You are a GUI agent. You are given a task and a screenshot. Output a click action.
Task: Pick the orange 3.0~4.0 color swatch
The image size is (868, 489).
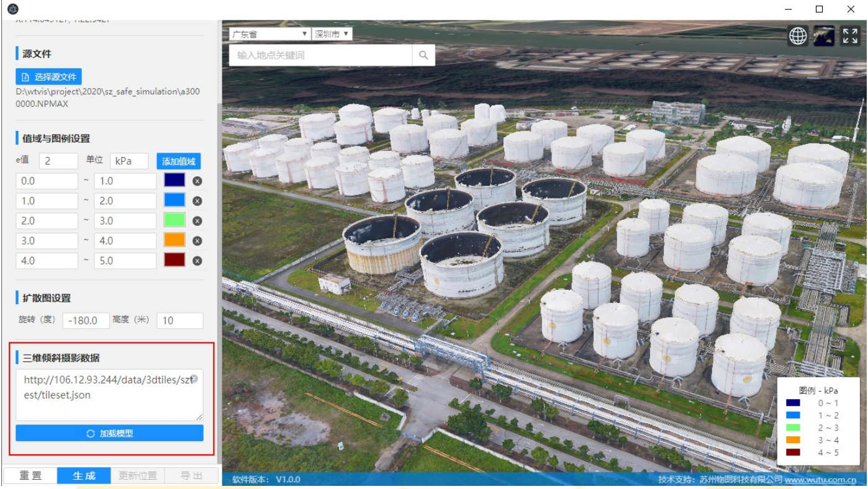(174, 240)
